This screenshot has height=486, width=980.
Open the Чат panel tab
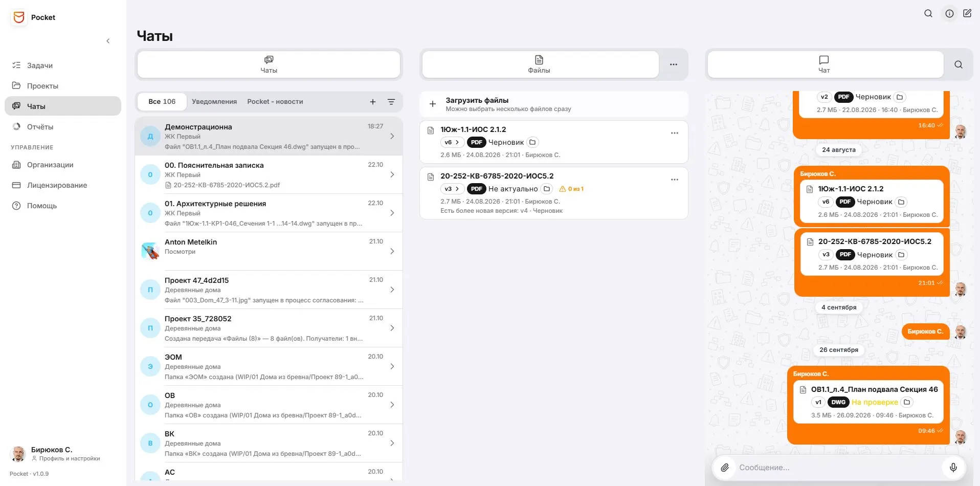click(825, 64)
